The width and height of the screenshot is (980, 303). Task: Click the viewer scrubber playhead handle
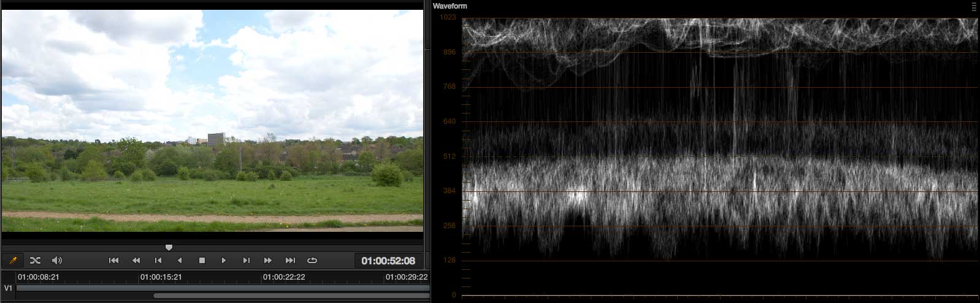point(169,248)
